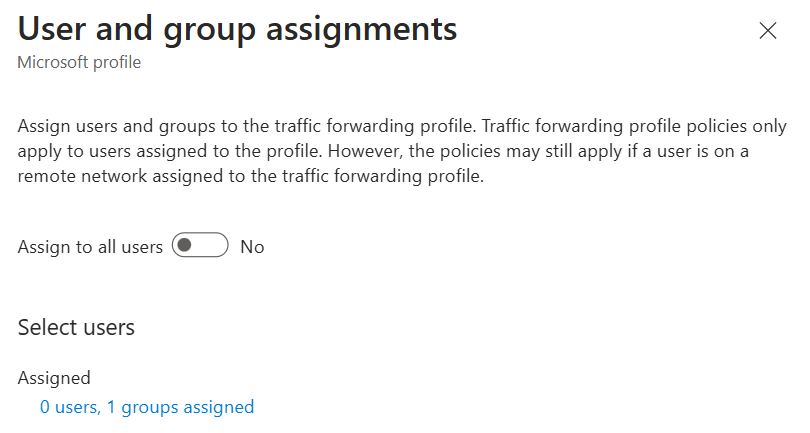Close the User and group assignments panel

point(768,30)
